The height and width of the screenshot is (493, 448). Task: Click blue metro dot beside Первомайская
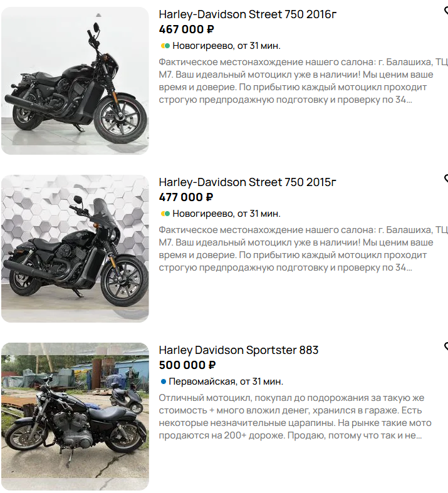[x=163, y=381]
